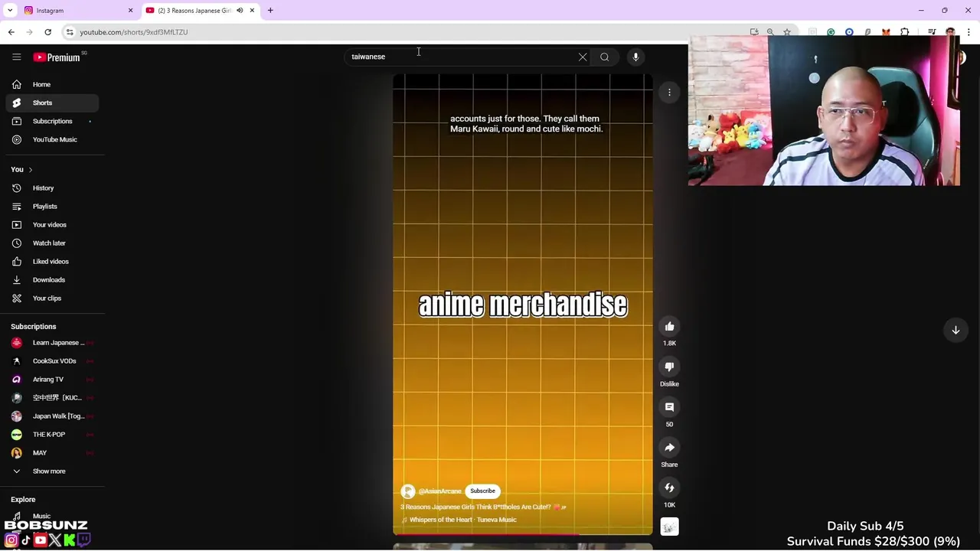Viewport: 980px width, 551px height.
Task: Subscribe to @AsianArcane
Action: click(x=482, y=491)
